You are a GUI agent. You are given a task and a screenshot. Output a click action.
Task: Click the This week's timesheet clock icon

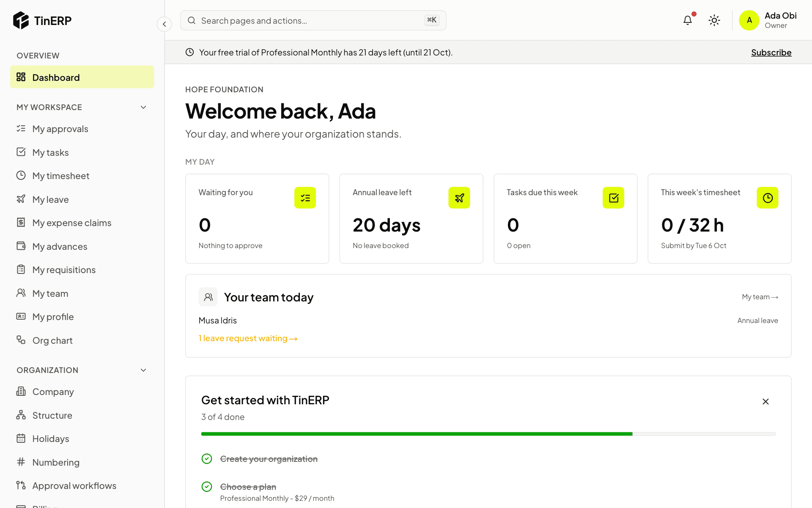pos(768,198)
